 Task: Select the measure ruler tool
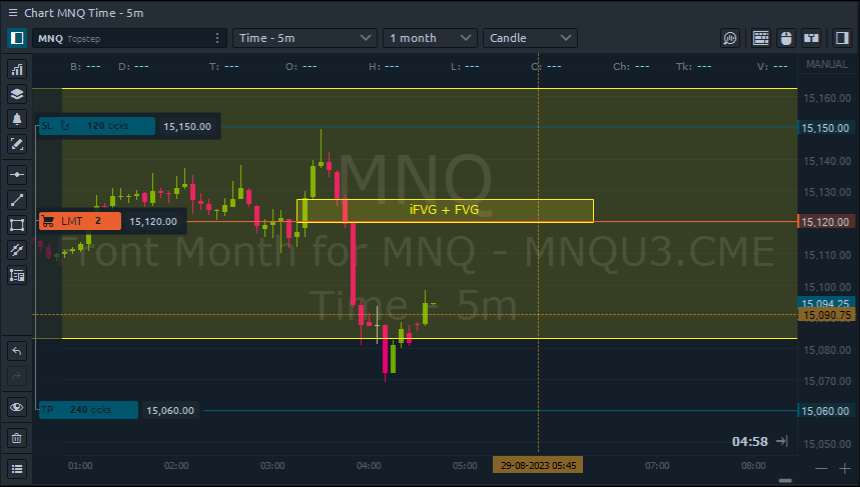17,250
